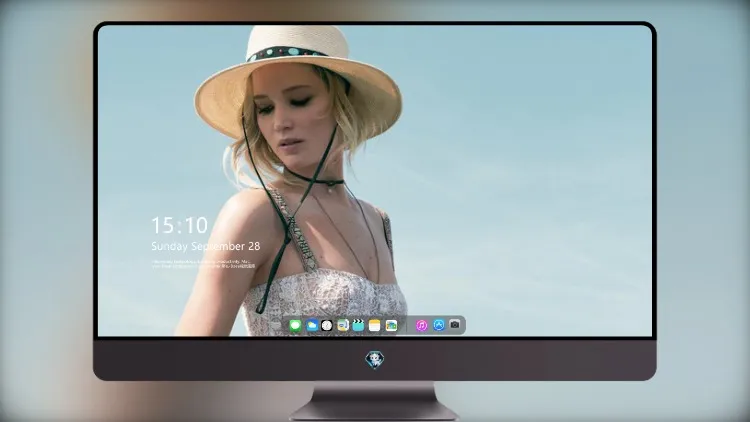Open the Weather app with cloud icon
Viewport: 750px width, 422px height.
(312, 326)
